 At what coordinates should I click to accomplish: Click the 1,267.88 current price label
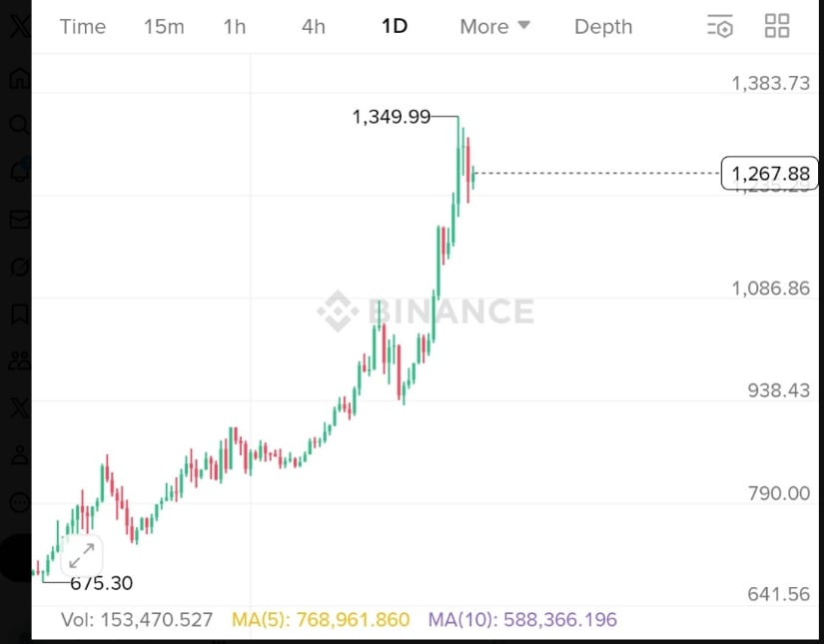click(769, 175)
